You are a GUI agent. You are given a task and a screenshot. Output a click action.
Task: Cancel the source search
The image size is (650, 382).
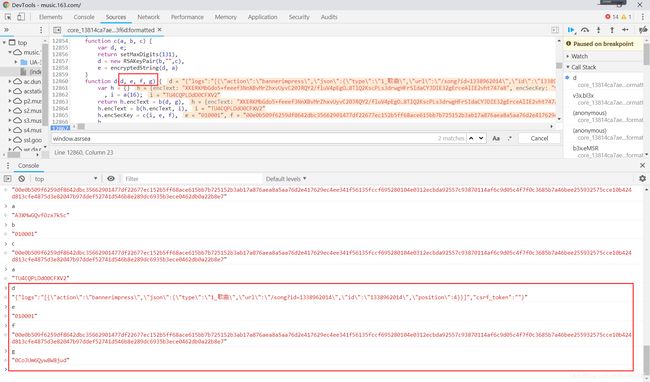click(x=539, y=138)
